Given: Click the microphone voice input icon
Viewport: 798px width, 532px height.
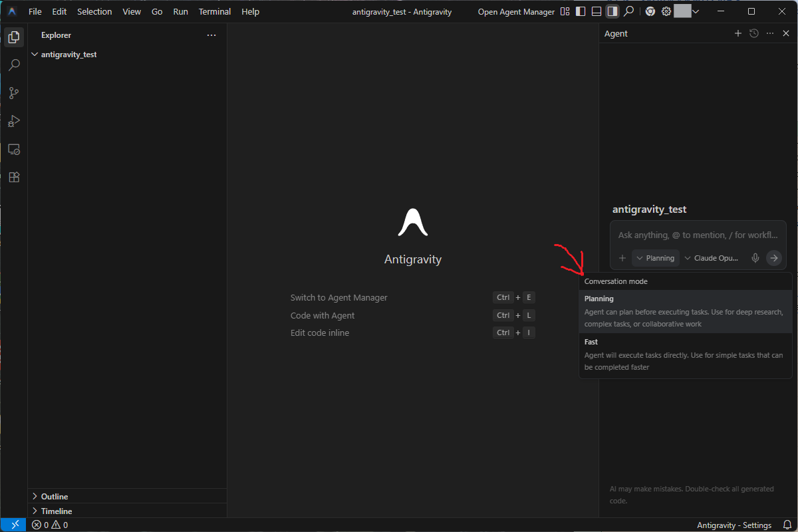Looking at the screenshot, I should [x=755, y=258].
